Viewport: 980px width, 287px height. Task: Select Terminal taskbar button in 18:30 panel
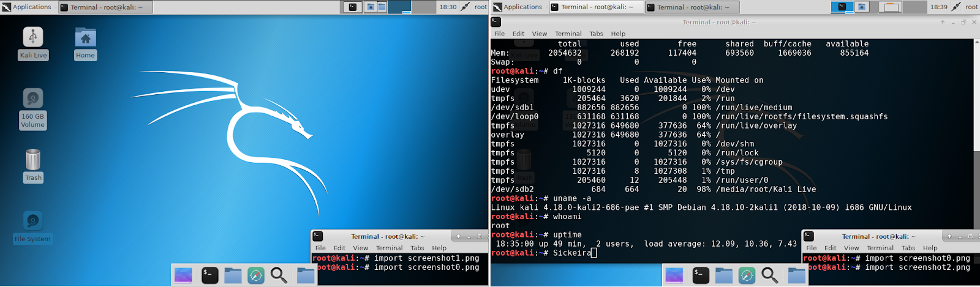[105, 7]
